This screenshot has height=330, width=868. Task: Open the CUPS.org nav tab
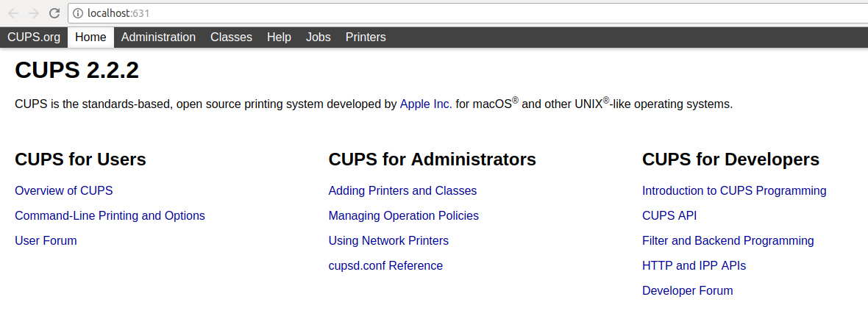click(x=34, y=37)
